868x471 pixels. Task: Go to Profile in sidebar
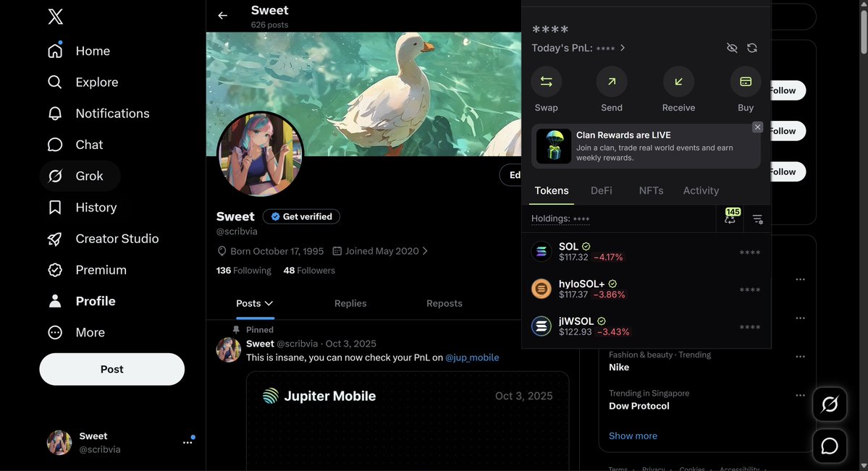point(81,301)
